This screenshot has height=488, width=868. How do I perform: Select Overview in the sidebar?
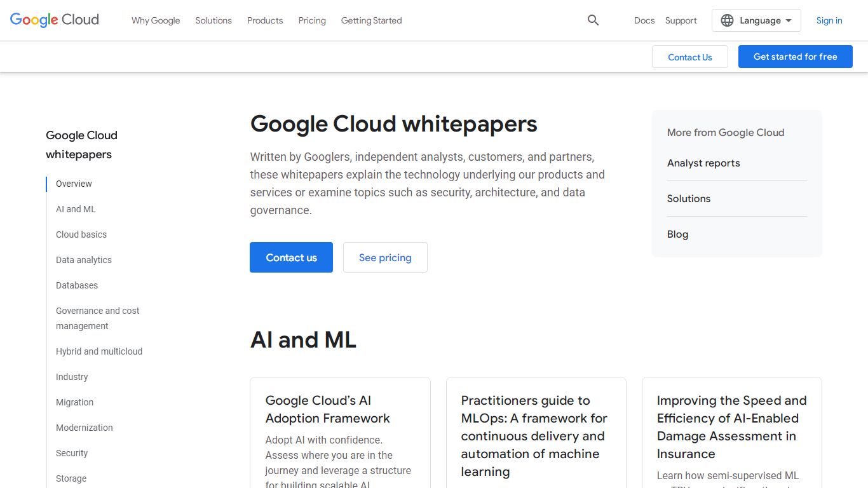pos(74,184)
